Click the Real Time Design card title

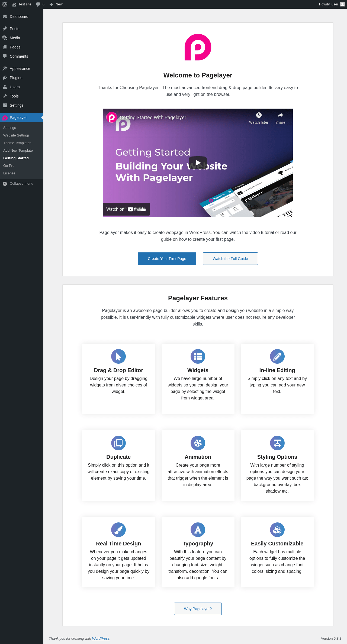[x=118, y=544]
